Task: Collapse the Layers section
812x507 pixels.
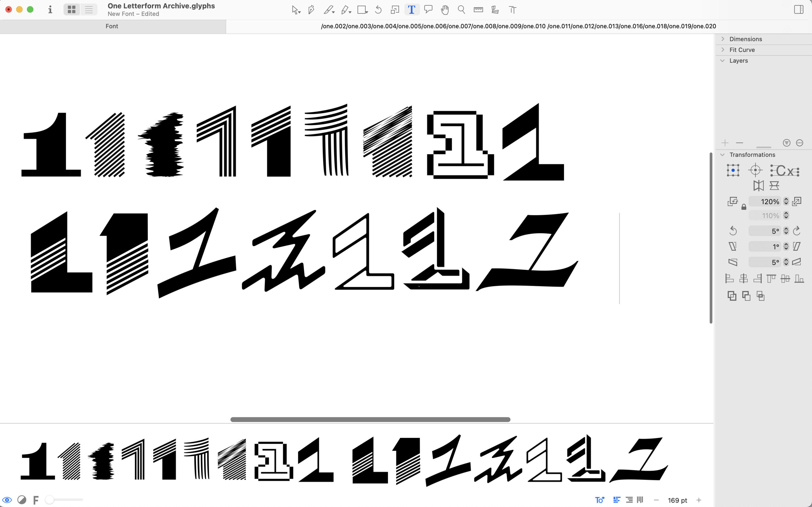Action: click(x=723, y=61)
